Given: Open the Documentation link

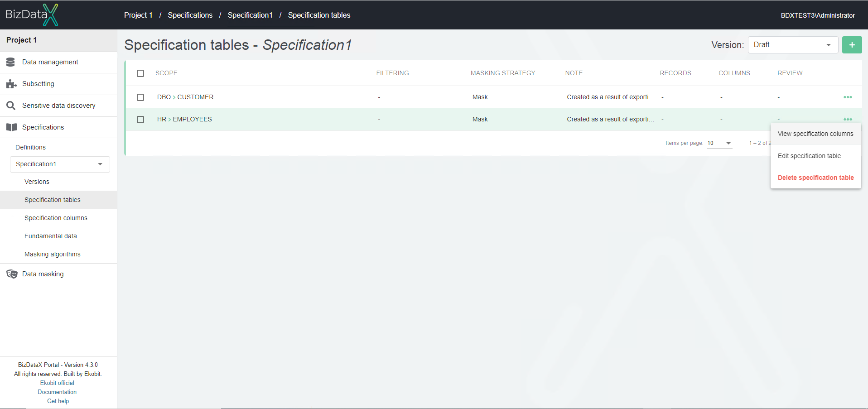Looking at the screenshot, I should 57,392.
